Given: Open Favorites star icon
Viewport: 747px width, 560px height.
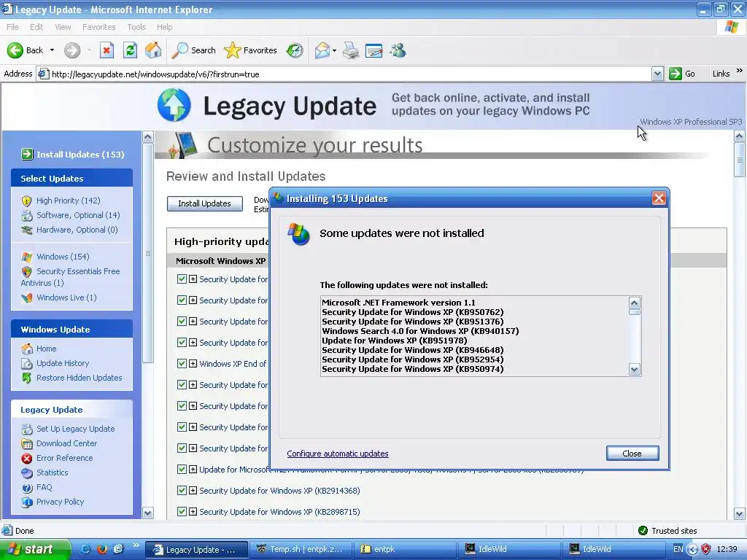Looking at the screenshot, I should tap(233, 50).
